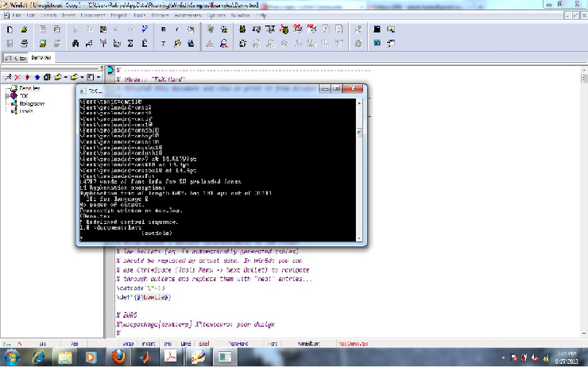The height and width of the screenshot is (367, 588).
Task: Click the red arrow icon in the project tree toolbar
Action: click(27, 78)
